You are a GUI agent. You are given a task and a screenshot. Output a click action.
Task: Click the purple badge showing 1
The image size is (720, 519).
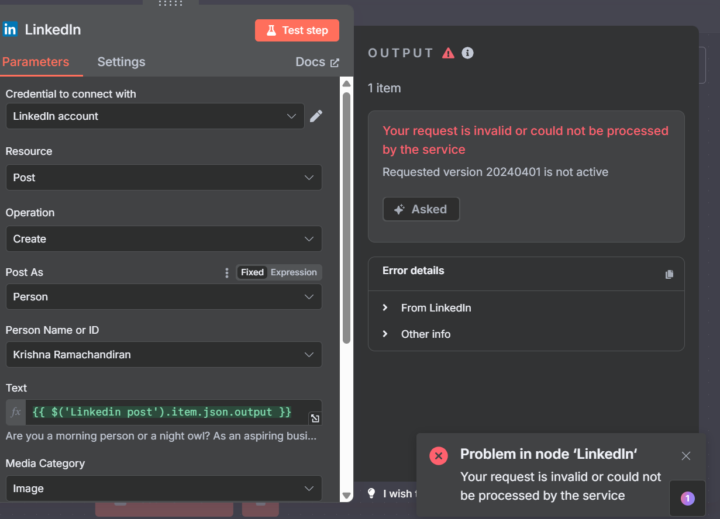[687, 498]
